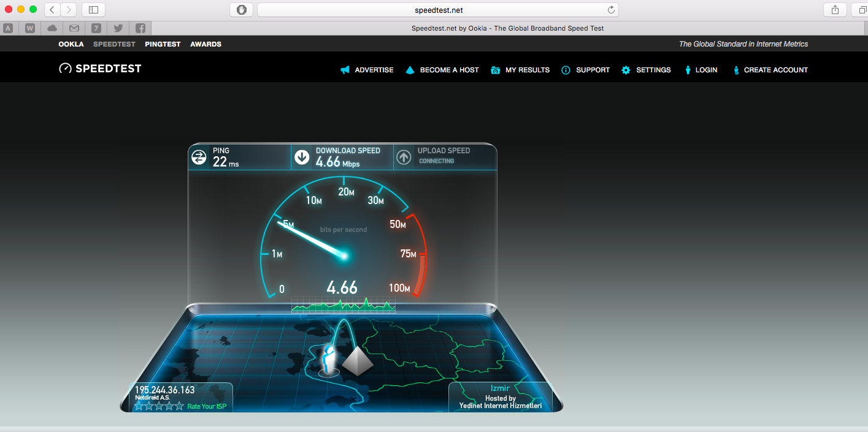
Task: Go forward with the Safari forward arrow
Action: pyautogui.click(x=69, y=9)
